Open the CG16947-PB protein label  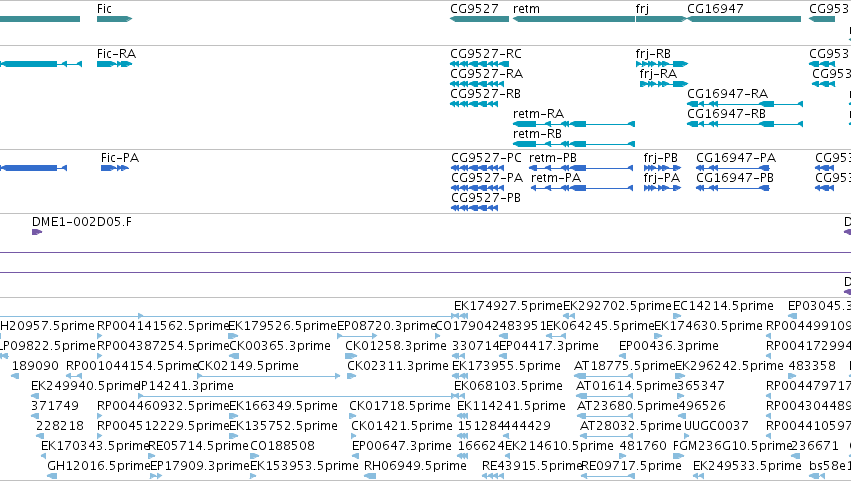coord(735,178)
